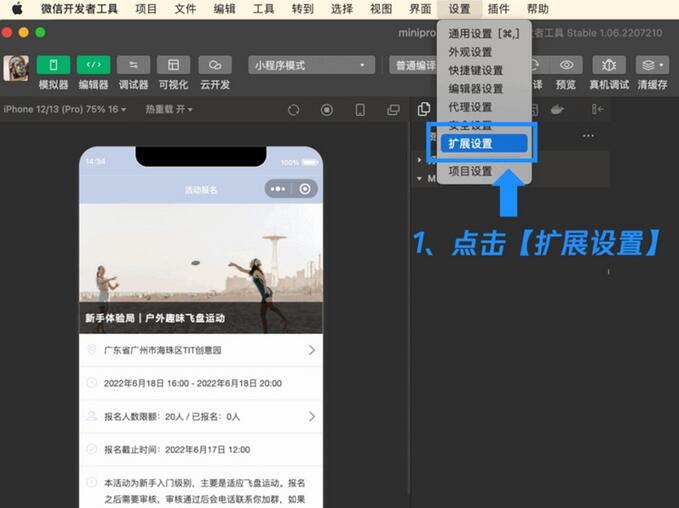Toggle the 编辑器 editor button
The height and width of the screenshot is (508, 679).
coord(94,65)
